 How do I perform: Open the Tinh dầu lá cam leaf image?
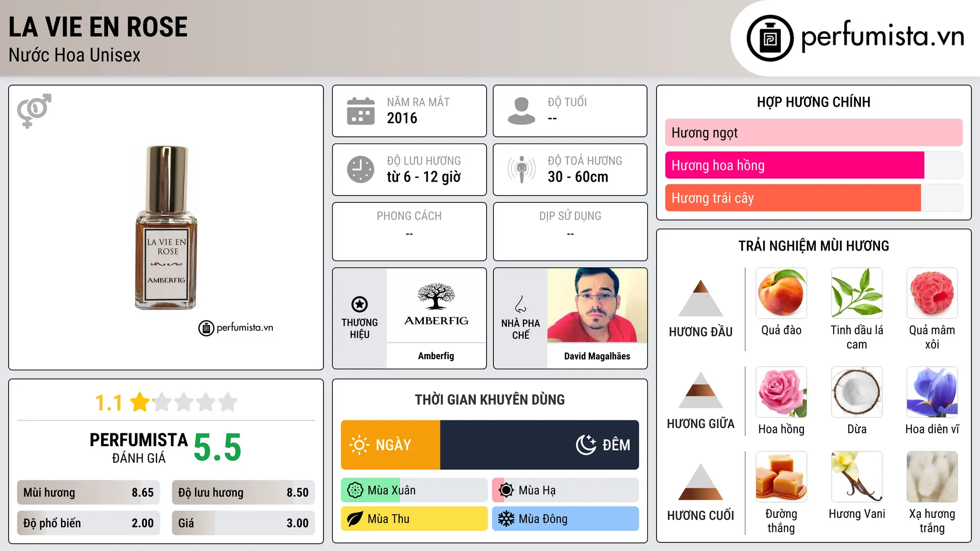[857, 293]
